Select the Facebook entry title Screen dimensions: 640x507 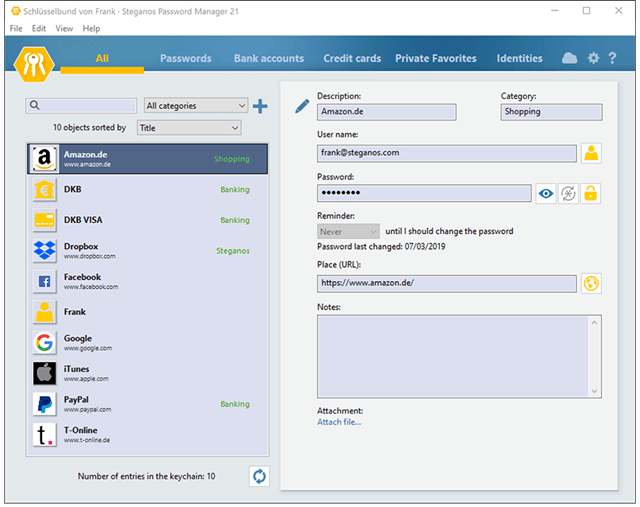click(x=82, y=277)
